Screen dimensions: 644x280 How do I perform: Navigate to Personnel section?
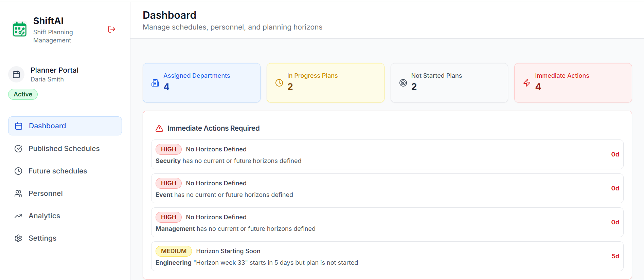click(46, 193)
